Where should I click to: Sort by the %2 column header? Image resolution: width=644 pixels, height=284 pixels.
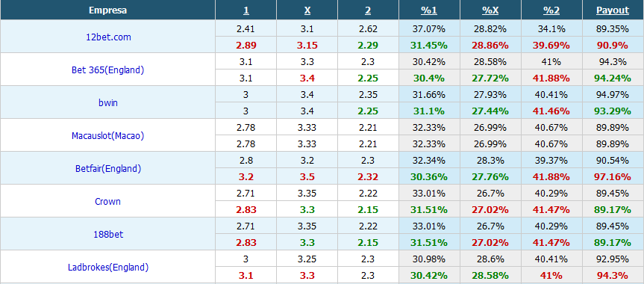551,10
